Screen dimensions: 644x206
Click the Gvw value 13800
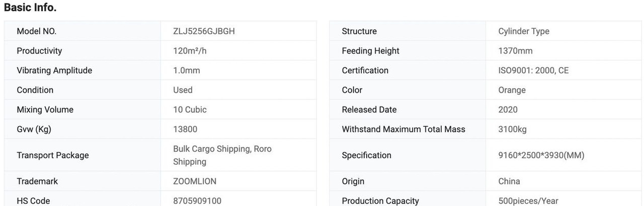(185, 129)
